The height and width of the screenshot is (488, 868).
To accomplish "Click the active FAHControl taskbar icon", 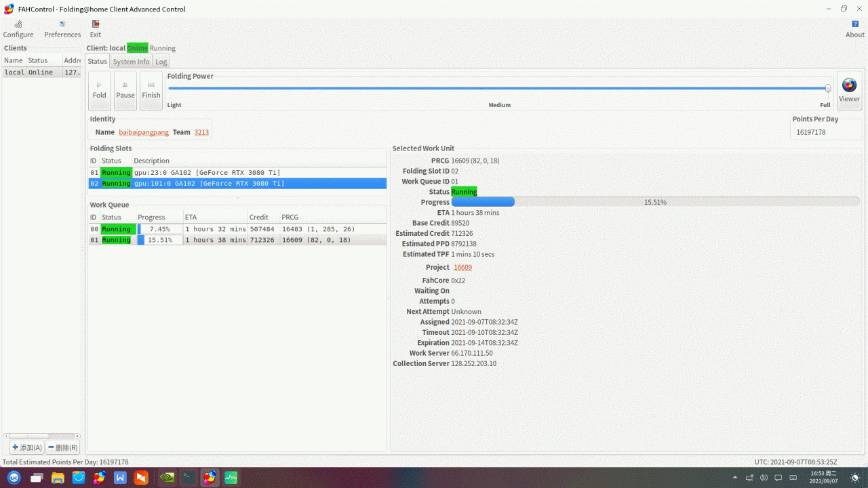I will click(x=210, y=478).
